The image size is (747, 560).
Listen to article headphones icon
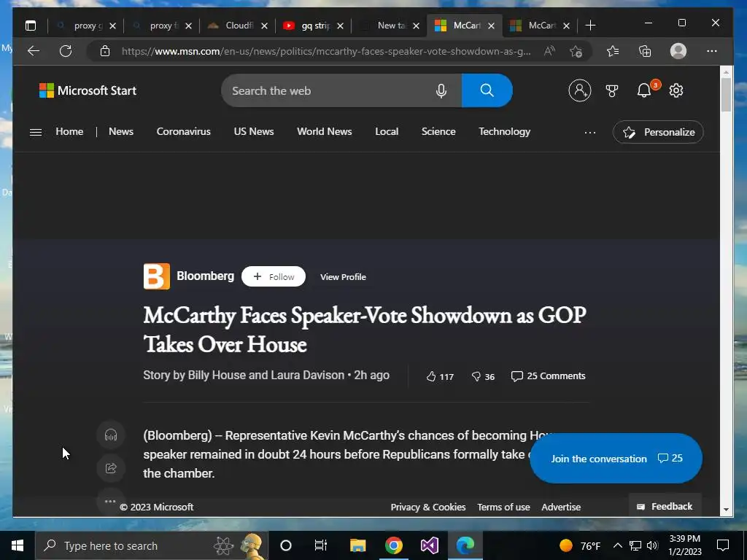point(111,435)
